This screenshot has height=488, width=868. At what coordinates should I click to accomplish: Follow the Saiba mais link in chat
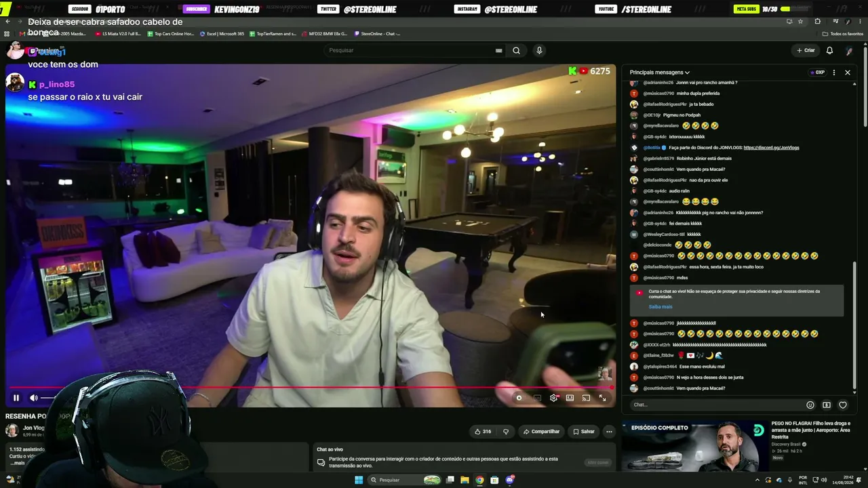pyautogui.click(x=660, y=306)
